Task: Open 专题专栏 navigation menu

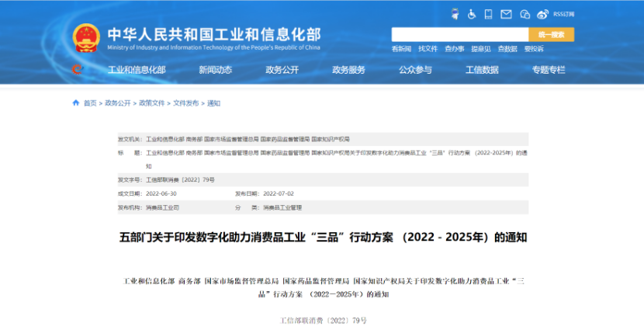Action: tap(549, 70)
